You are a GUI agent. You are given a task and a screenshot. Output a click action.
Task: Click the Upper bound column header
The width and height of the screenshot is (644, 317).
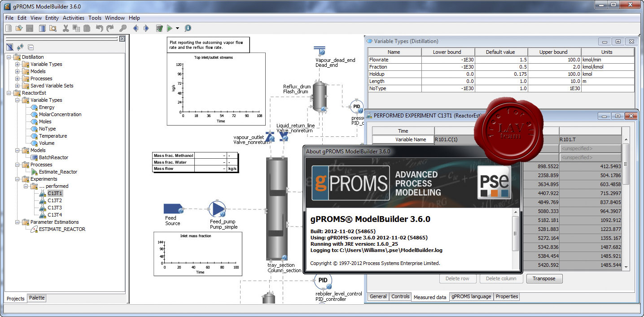[553, 52]
